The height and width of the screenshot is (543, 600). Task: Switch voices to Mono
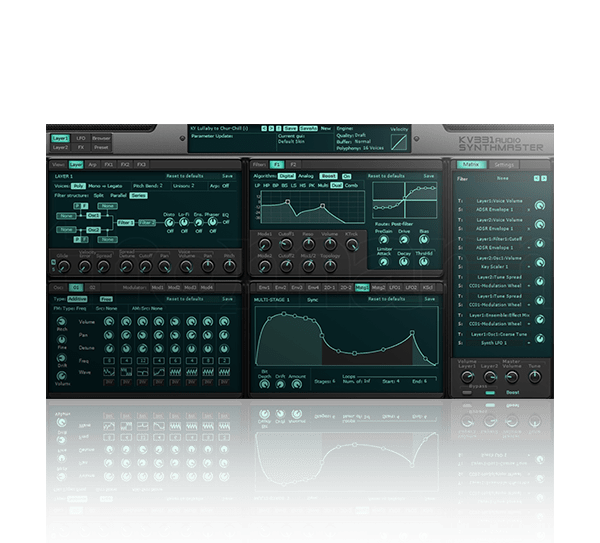pos(94,186)
